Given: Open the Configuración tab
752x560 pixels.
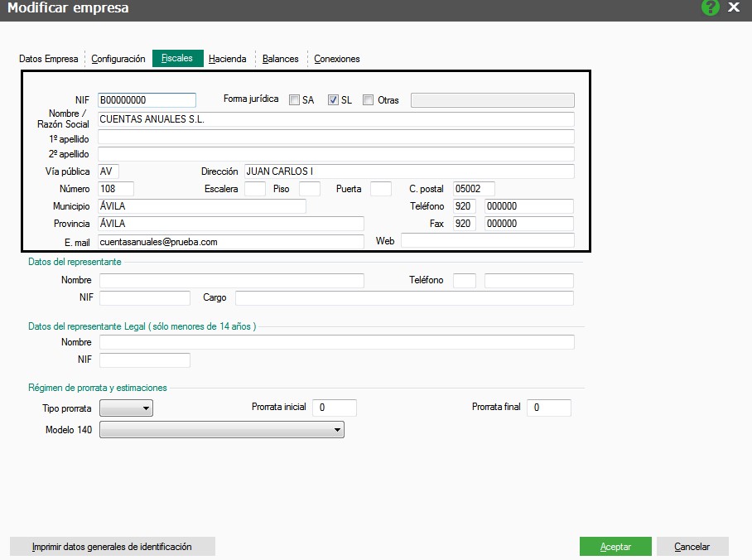Looking at the screenshot, I should [118, 59].
